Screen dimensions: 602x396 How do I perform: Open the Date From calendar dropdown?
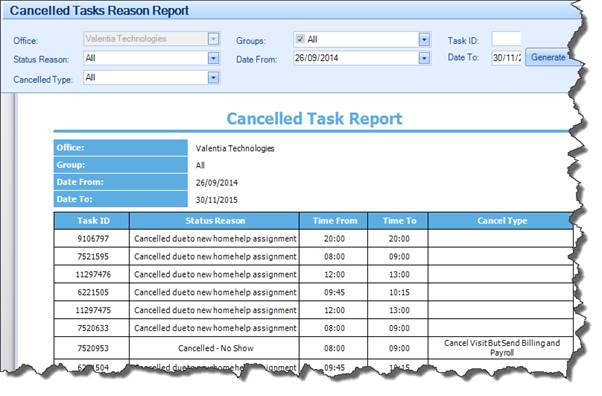(424, 58)
